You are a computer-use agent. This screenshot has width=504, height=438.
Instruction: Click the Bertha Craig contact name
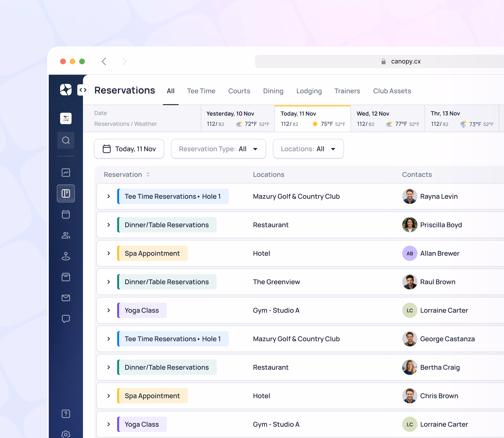point(440,367)
